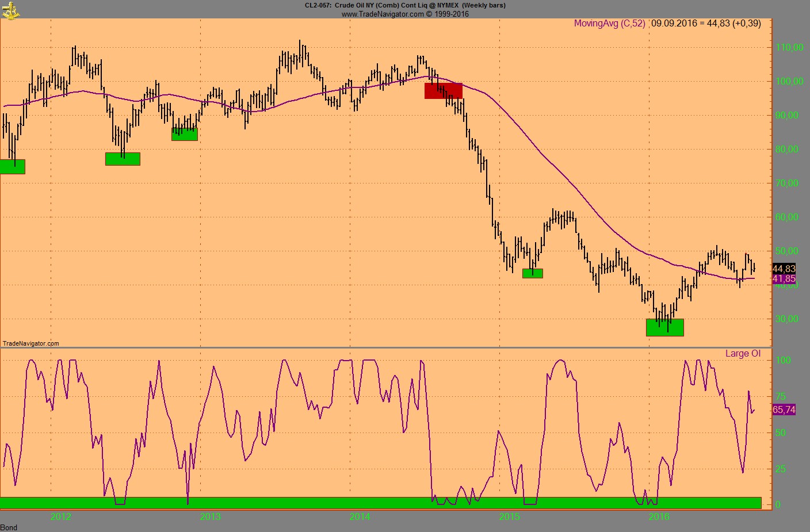
Task: Click the Bond label at bottom left
Action: (x=9, y=527)
